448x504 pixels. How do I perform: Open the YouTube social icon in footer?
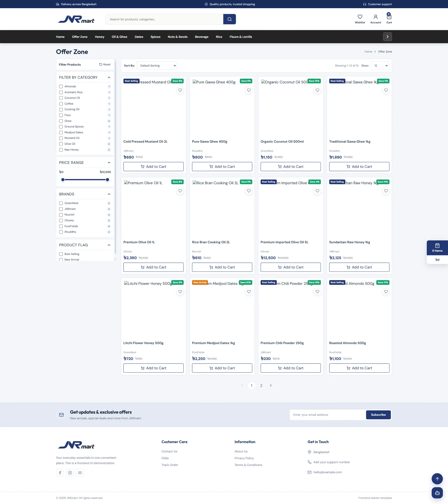coord(80,473)
